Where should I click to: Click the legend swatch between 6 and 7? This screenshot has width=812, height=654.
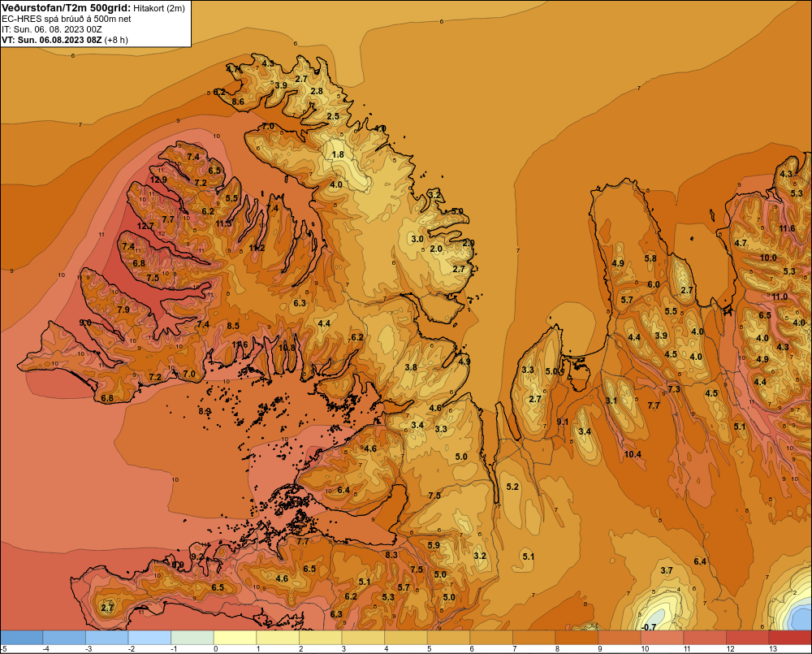(x=491, y=637)
